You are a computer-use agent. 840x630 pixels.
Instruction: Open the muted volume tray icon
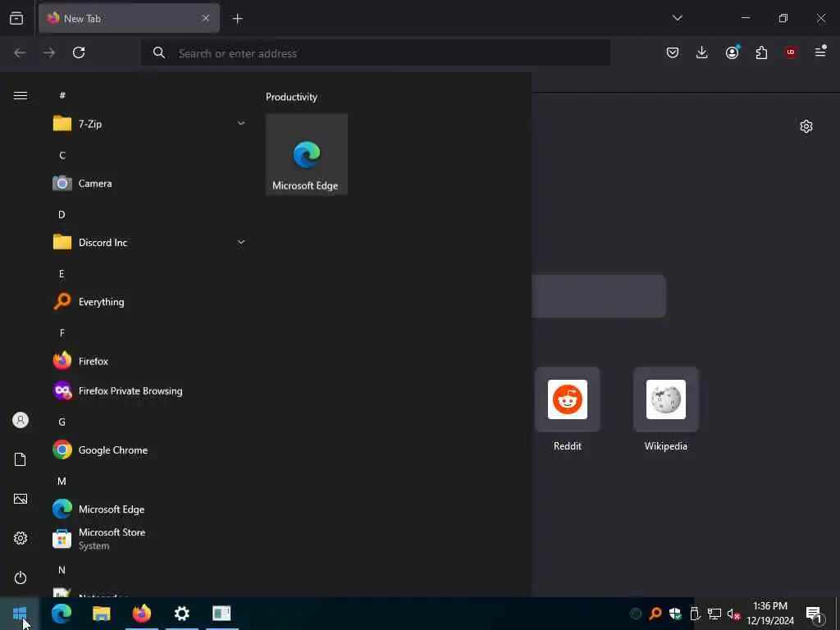tap(733, 614)
